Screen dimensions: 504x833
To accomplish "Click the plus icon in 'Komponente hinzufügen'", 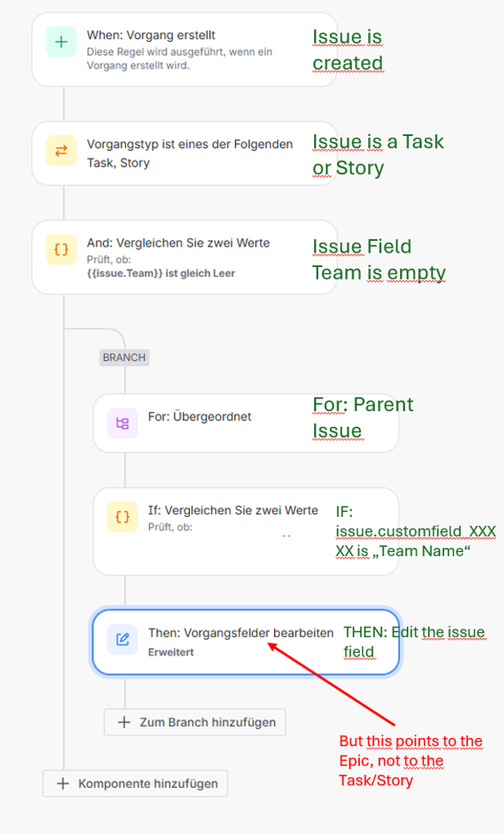I will point(62,784).
